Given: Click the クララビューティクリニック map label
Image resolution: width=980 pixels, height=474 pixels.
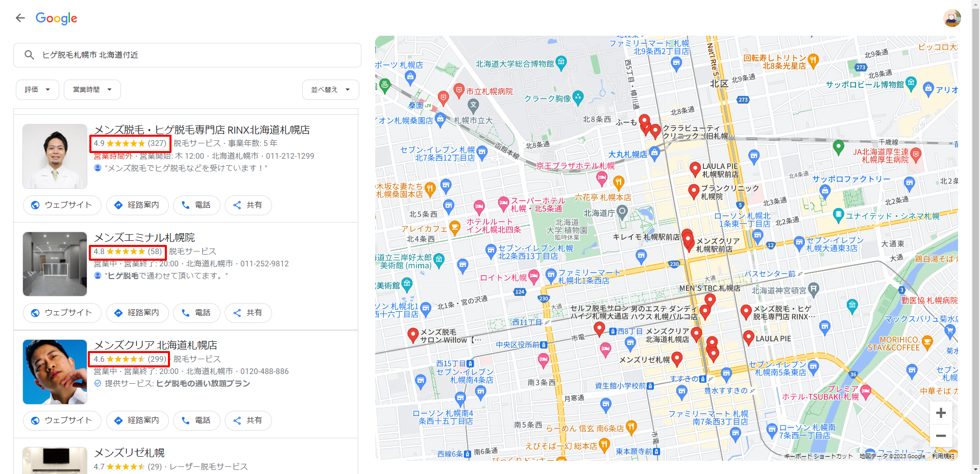Looking at the screenshot, I should pos(698,132).
